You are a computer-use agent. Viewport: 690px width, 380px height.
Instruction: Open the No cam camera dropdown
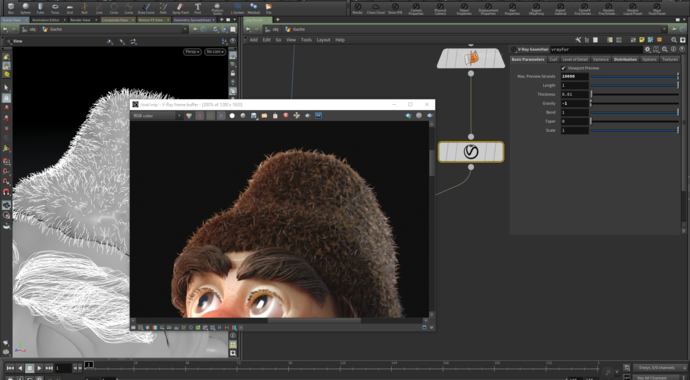pyautogui.click(x=215, y=51)
